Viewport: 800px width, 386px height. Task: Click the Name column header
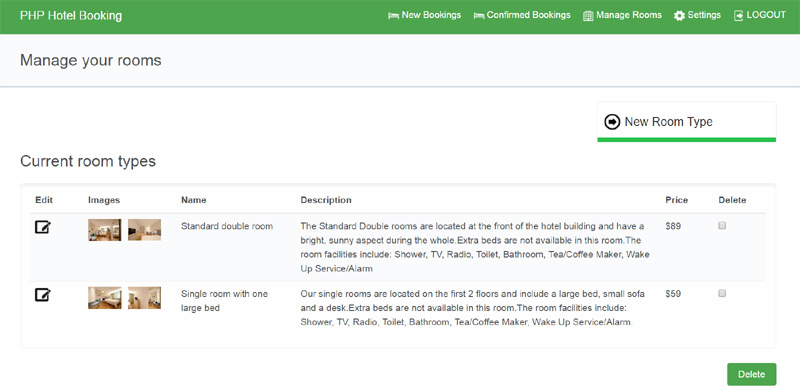tap(194, 200)
